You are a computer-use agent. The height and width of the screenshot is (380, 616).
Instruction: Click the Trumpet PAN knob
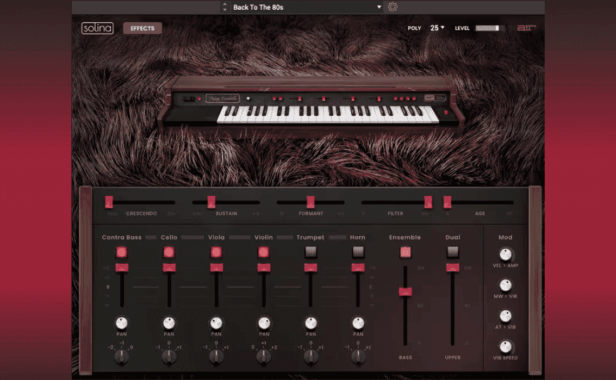coord(311,323)
